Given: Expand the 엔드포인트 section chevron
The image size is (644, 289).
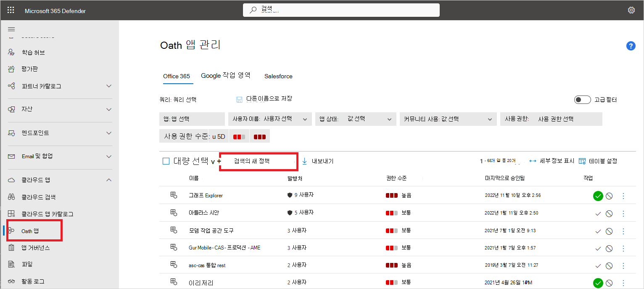Looking at the screenshot, I should (x=109, y=133).
